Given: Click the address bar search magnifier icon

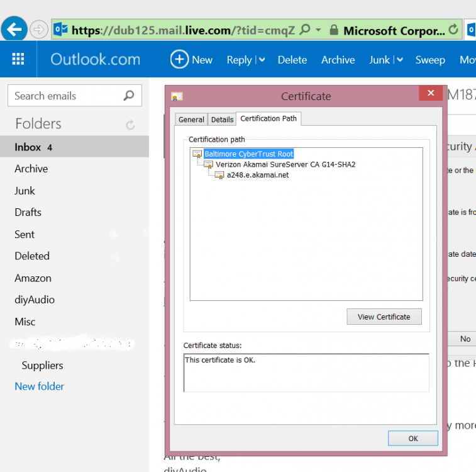Looking at the screenshot, I should 305,30.
